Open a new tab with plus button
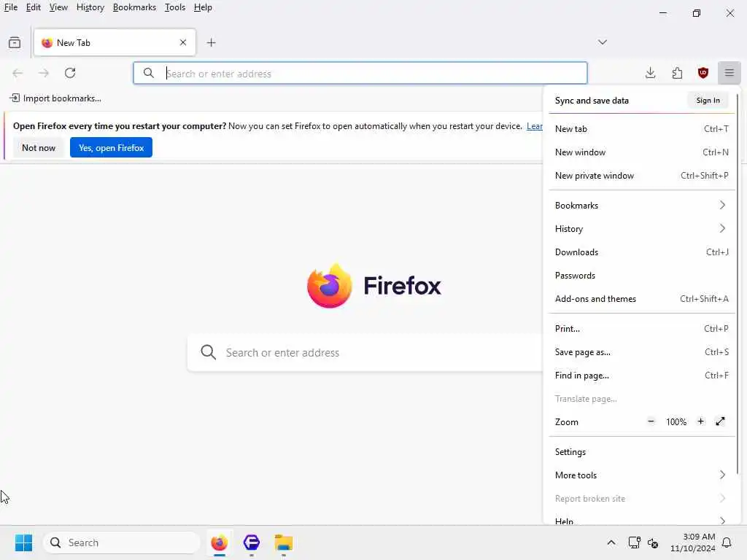The width and height of the screenshot is (747, 560). (211, 43)
